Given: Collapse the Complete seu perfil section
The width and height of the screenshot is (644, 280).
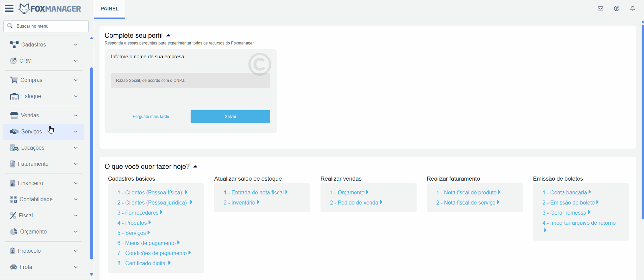Looking at the screenshot, I should click(x=168, y=35).
